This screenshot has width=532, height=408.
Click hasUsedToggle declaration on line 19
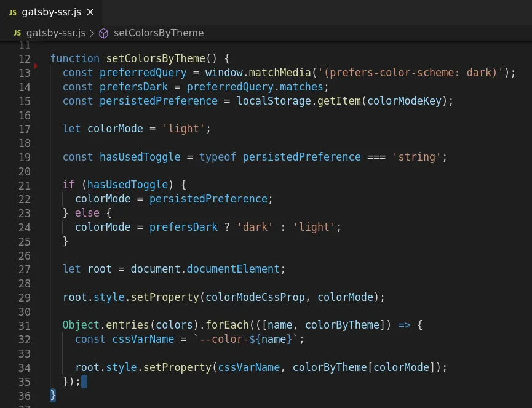[140, 157]
